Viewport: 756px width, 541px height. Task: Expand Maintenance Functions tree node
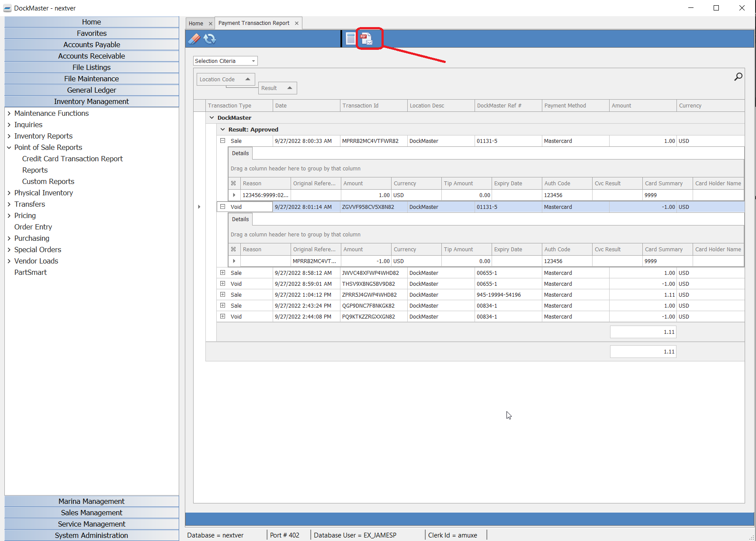(9, 113)
